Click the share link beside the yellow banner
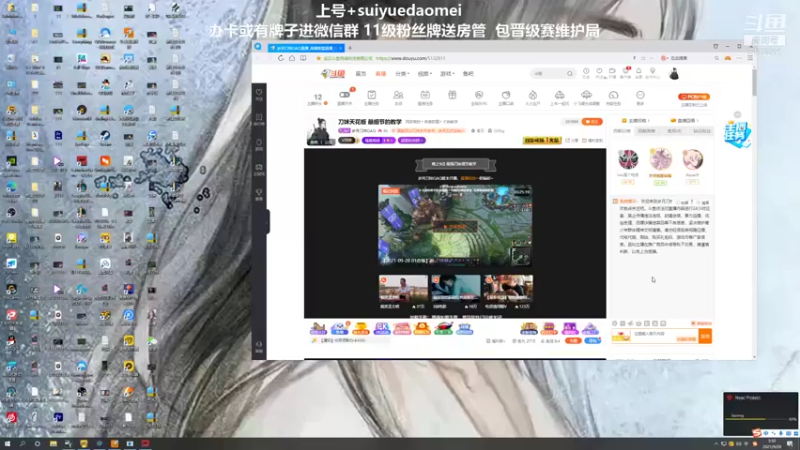800x450 pixels. pyautogui.click(x=571, y=140)
